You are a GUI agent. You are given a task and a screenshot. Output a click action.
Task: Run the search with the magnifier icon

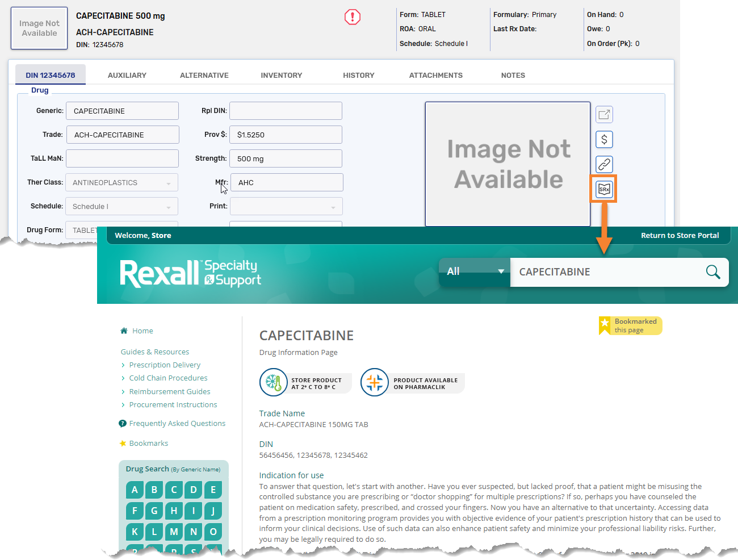tap(712, 272)
